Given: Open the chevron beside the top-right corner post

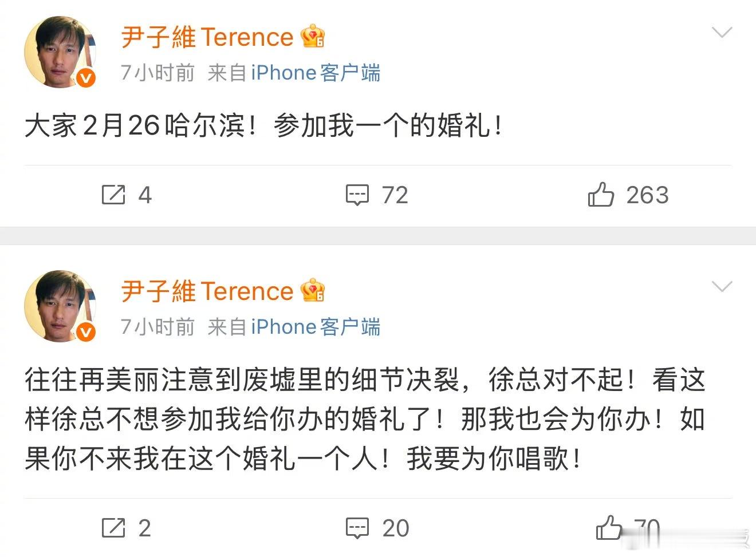Looking at the screenshot, I should click(723, 33).
